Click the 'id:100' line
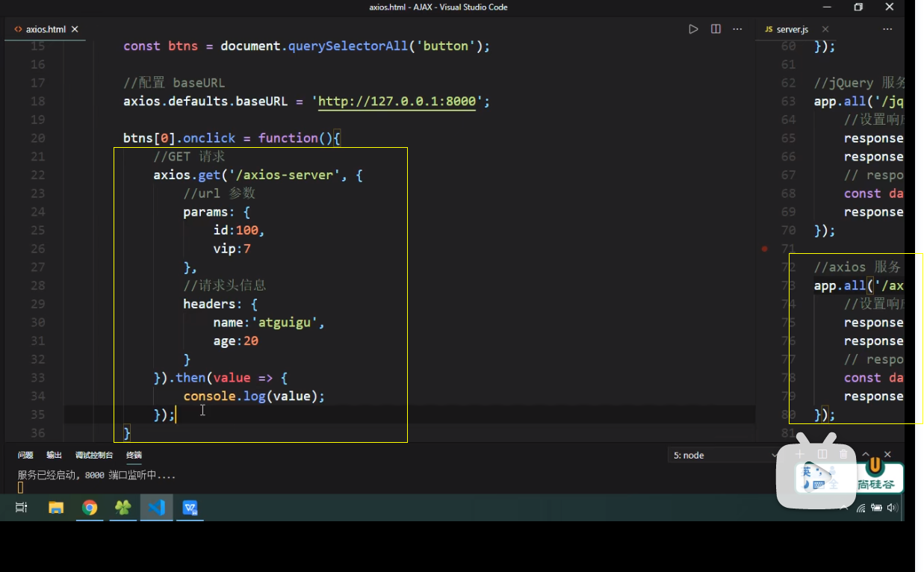Image resolution: width=924 pixels, height=572 pixels. [x=239, y=231]
